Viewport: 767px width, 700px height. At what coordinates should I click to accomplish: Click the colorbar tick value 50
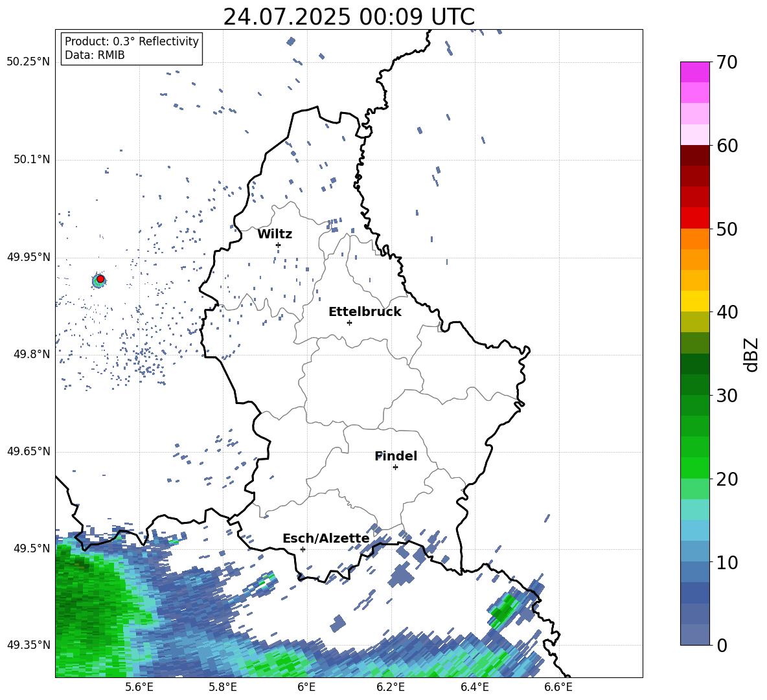[x=727, y=229]
